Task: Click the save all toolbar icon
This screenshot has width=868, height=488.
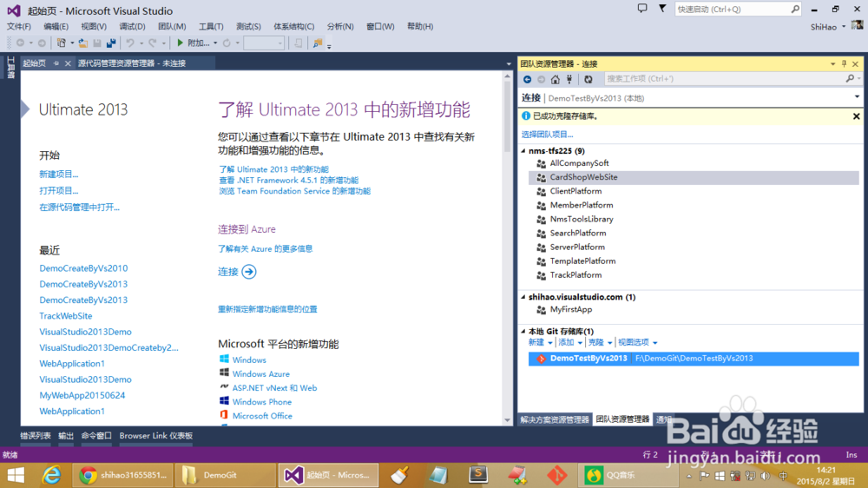Action: tap(111, 43)
